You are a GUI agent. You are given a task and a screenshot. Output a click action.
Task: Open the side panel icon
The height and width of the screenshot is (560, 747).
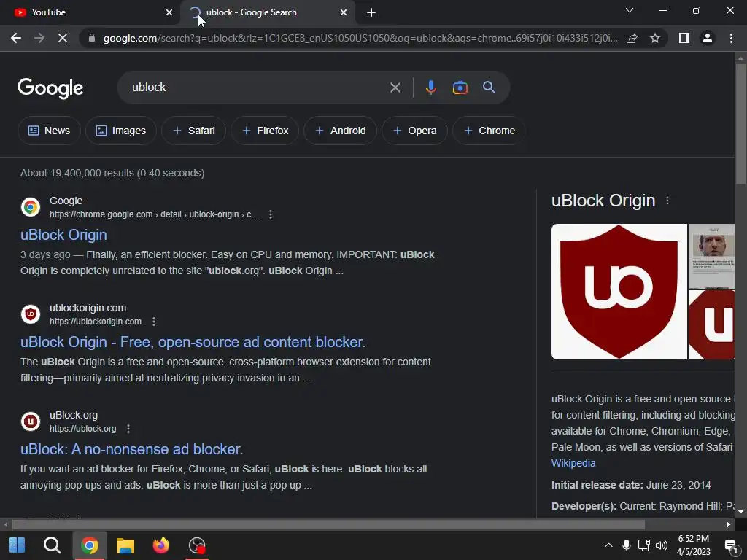click(x=684, y=38)
